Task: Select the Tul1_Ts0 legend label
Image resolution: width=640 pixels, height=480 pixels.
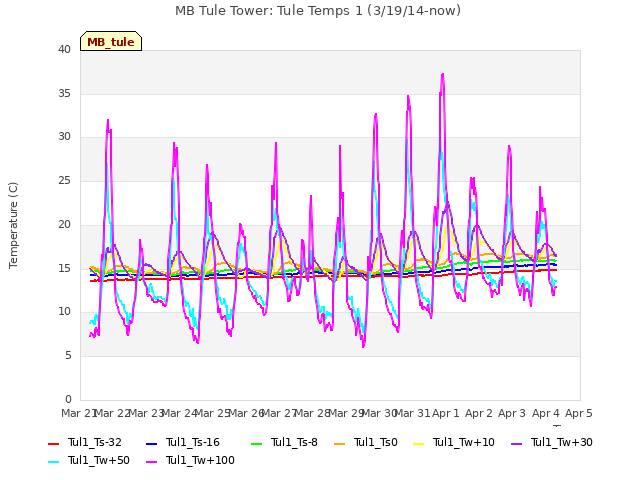Action: click(376, 442)
